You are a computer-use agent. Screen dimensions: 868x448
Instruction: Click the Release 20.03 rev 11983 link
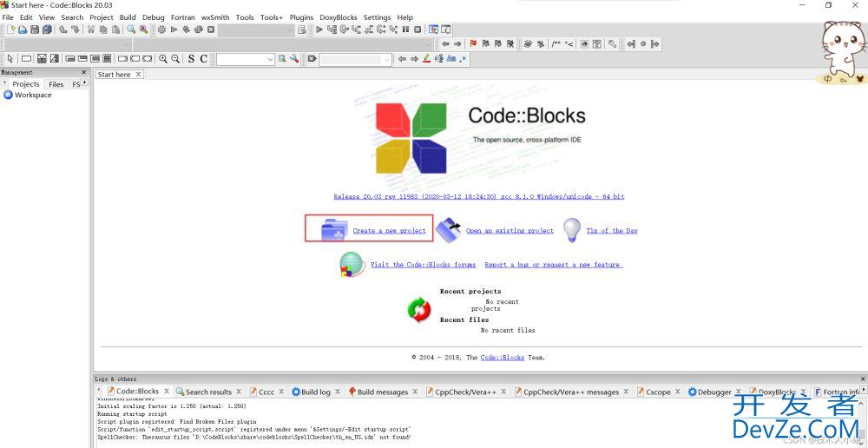click(479, 196)
